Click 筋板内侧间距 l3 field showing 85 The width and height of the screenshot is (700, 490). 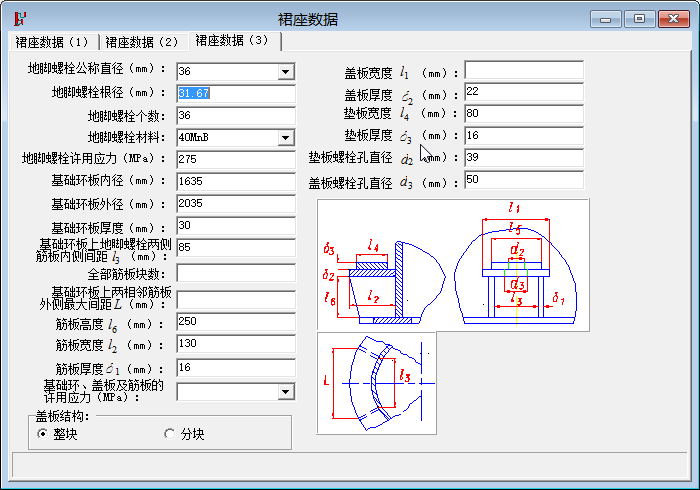click(x=236, y=248)
